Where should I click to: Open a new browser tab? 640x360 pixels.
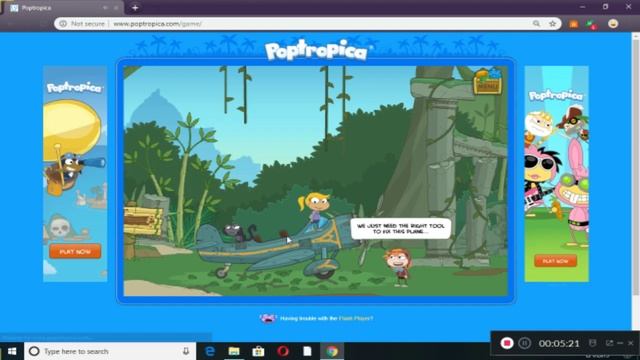(135, 7)
